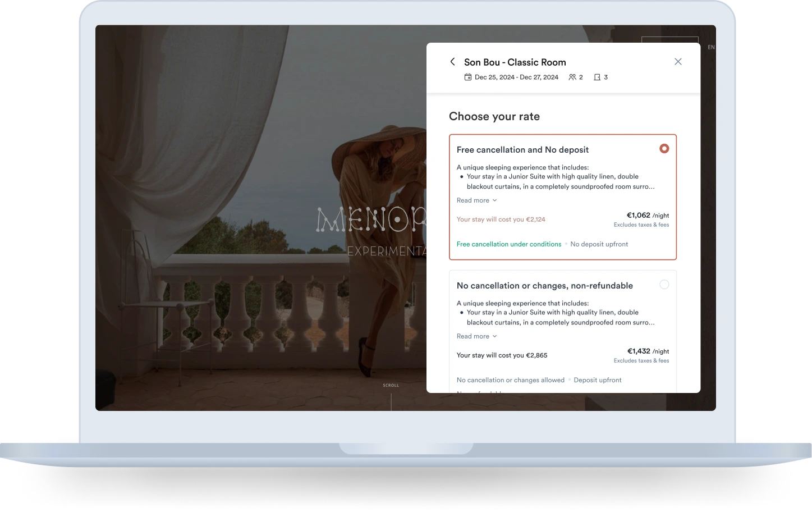Image resolution: width=812 pixels, height=512 pixels.
Task: Click the Son Bou - Classic Room title
Action: pos(515,62)
